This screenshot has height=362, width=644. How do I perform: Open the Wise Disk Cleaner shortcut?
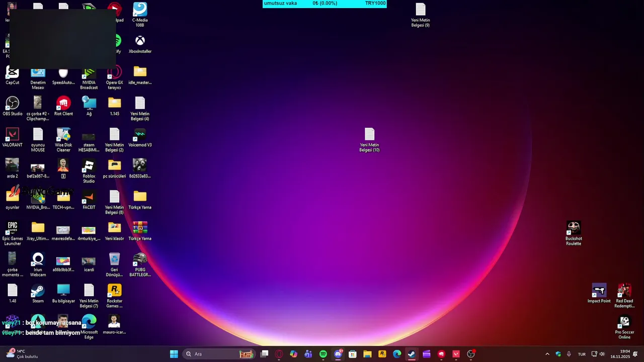tap(63, 140)
